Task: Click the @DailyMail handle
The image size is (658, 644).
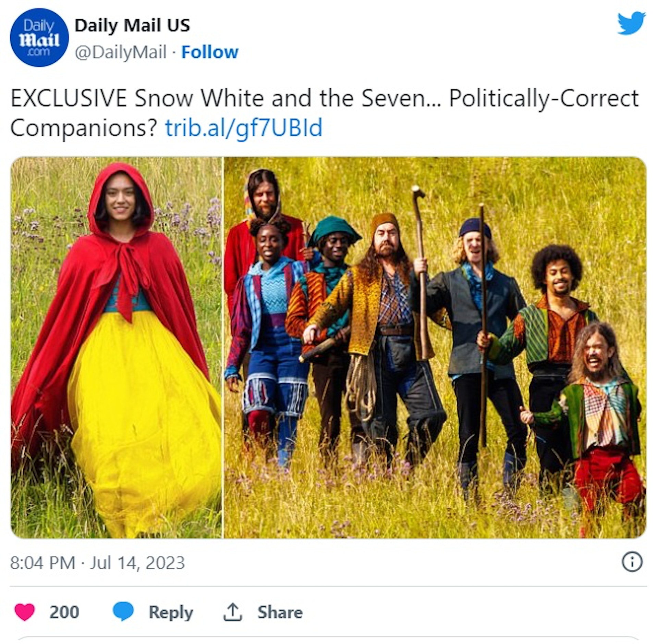Action: 121,52
